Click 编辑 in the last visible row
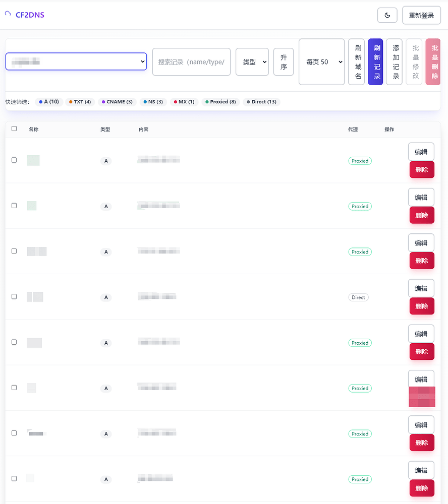The image size is (448, 504). 421,470
